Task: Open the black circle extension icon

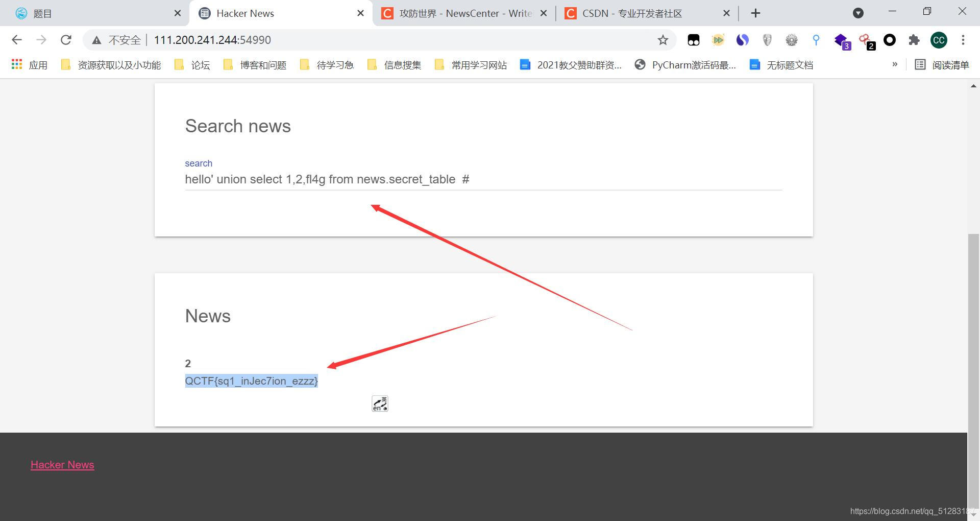Action: point(890,40)
